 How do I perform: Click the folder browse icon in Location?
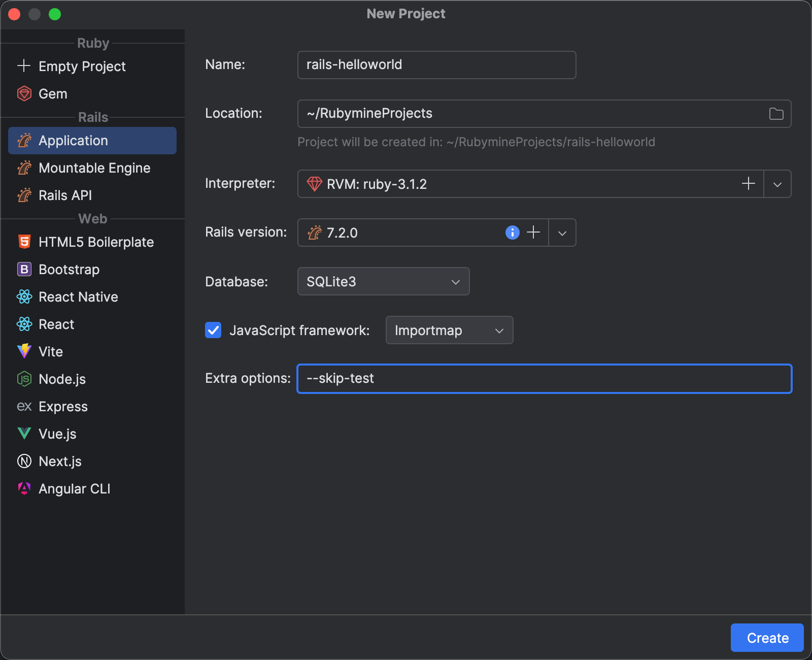pyautogui.click(x=776, y=114)
